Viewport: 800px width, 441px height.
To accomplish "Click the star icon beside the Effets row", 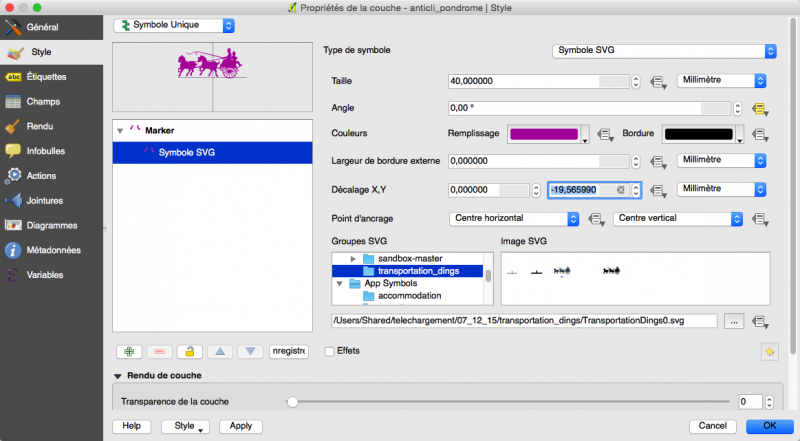I will [768, 351].
